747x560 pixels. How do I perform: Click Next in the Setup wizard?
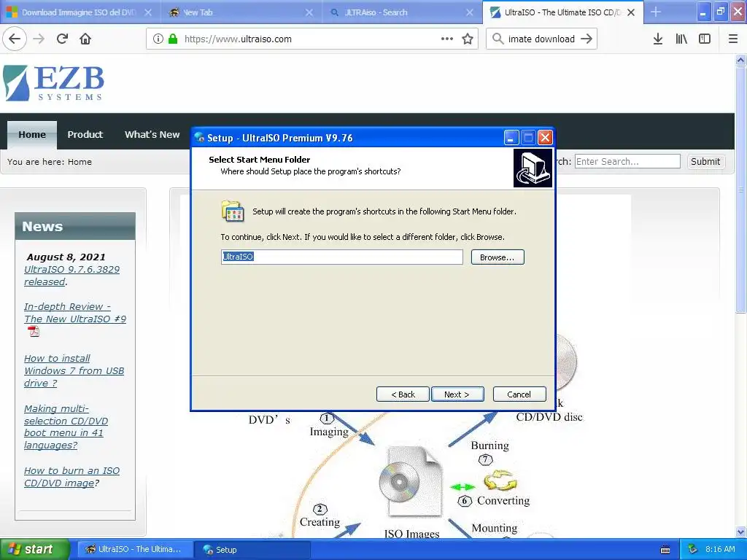point(457,394)
